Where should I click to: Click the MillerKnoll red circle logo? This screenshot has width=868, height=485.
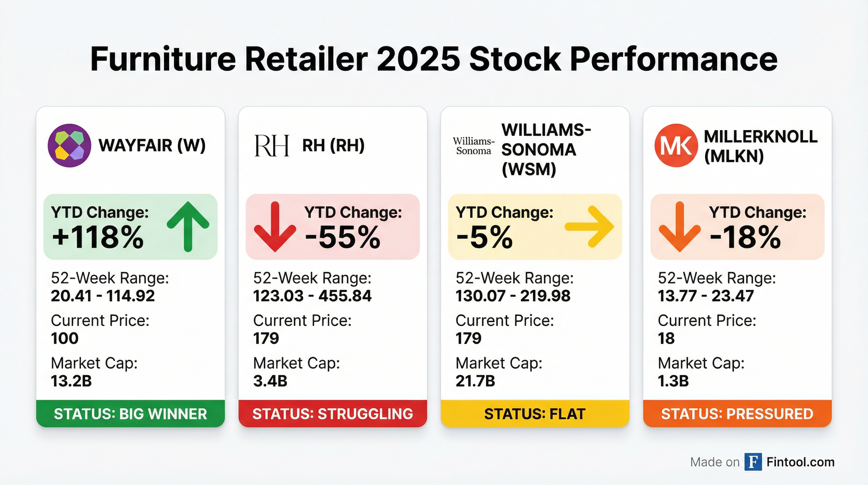pos(676,145)
